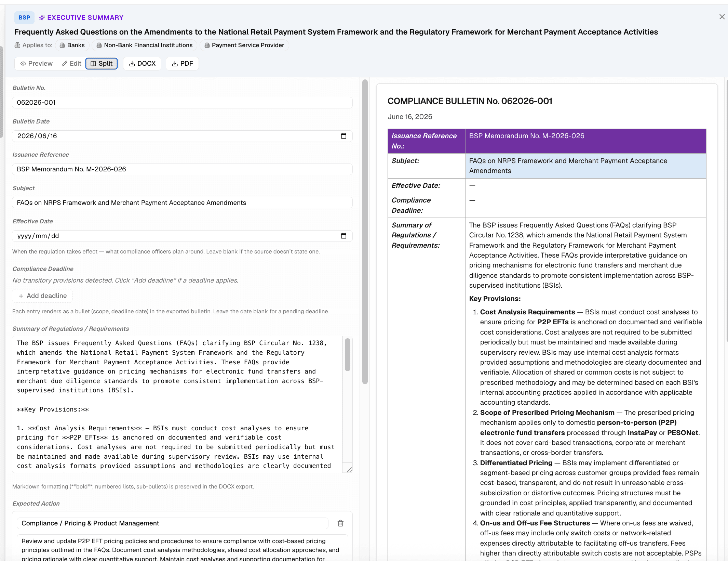Screen dimensions: 728x561
Task: Click the Summary textarea resize handle
Action: click(349, 470)
